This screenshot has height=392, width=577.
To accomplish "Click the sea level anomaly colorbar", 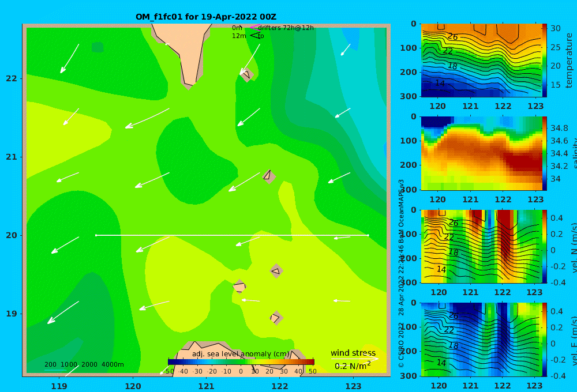I will click(x=241, y=362).
